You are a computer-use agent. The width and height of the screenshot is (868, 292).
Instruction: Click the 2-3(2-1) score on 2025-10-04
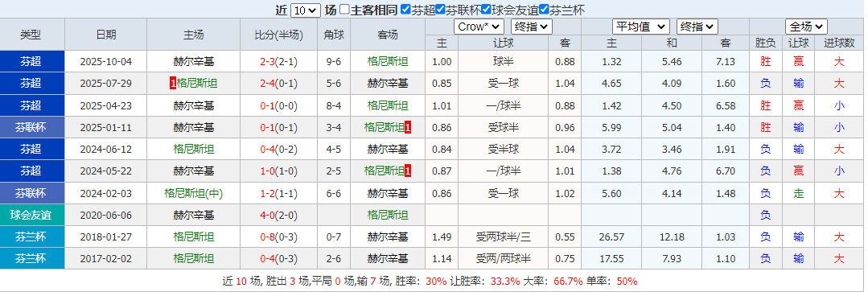pos(278,61)
